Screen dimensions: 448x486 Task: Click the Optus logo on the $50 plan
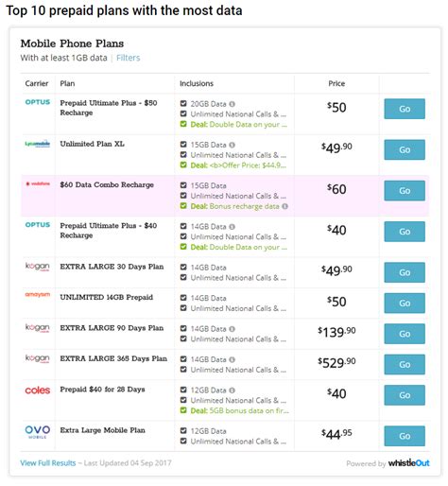tap(38, 102)
